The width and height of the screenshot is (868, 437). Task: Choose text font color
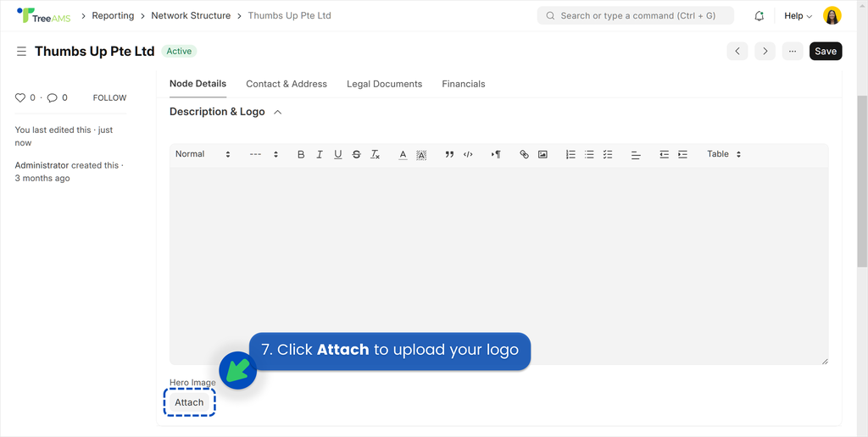[403, 154]
